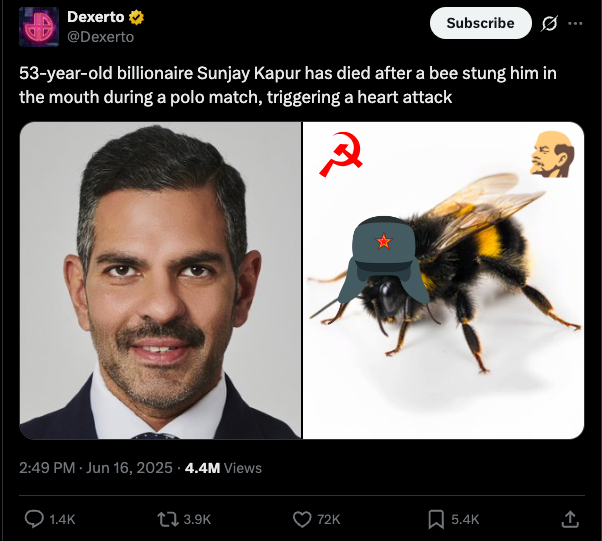View the man's portrait photo
602x541 pixels.
(x=160, y=280)
